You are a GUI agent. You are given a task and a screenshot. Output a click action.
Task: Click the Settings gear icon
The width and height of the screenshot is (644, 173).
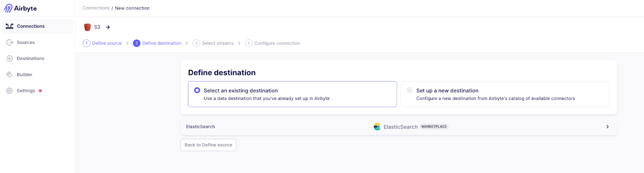10,91
